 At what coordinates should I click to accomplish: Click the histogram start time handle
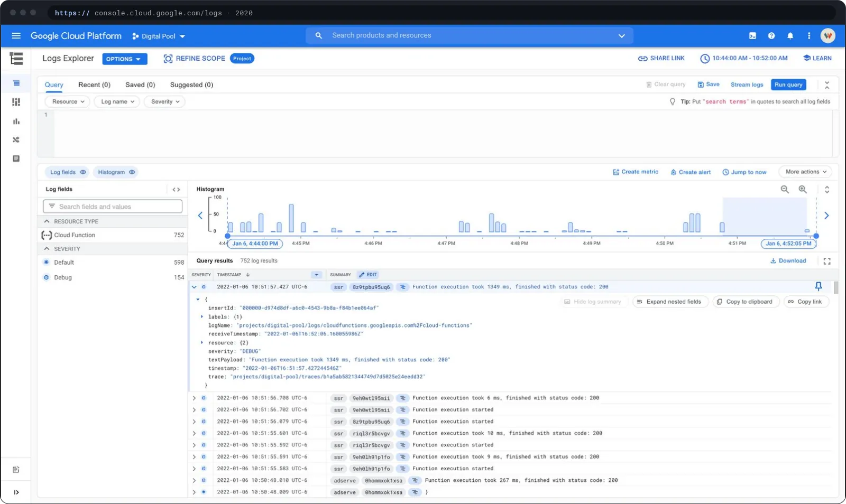coord(228,236)
